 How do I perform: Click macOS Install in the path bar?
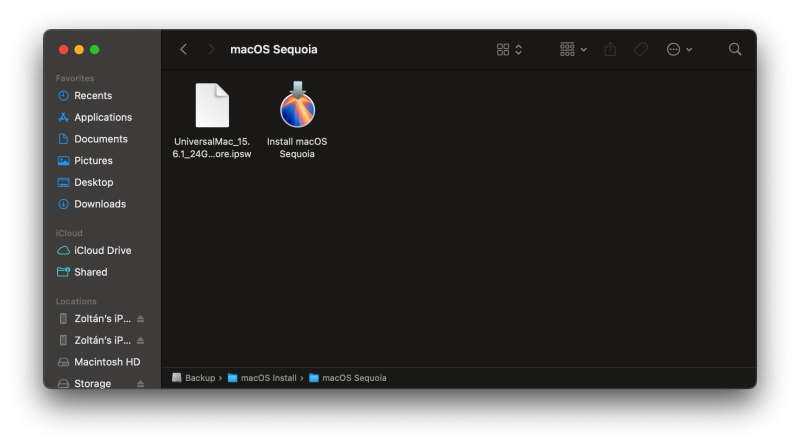tap(262, 378)
